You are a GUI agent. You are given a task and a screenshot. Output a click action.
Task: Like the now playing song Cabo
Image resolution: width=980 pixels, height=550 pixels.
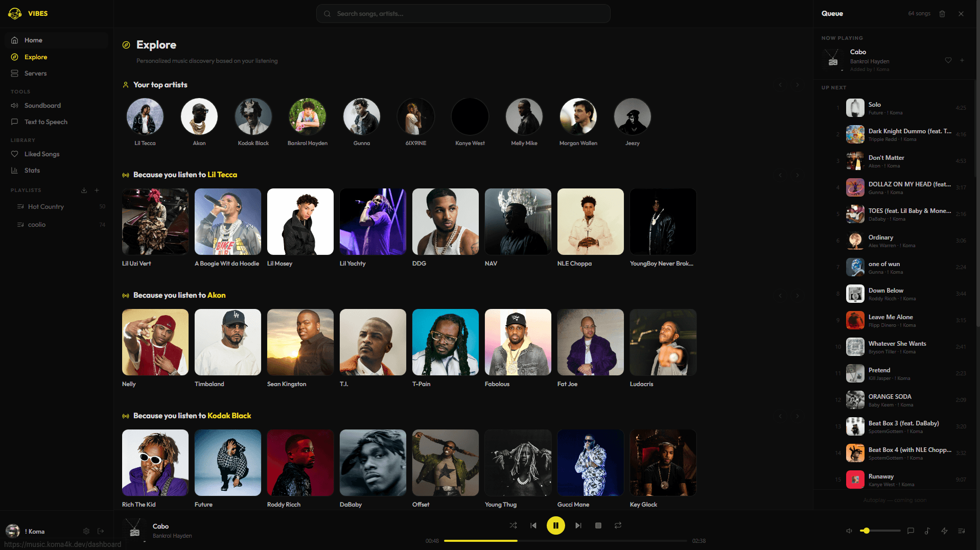[948, 60]
